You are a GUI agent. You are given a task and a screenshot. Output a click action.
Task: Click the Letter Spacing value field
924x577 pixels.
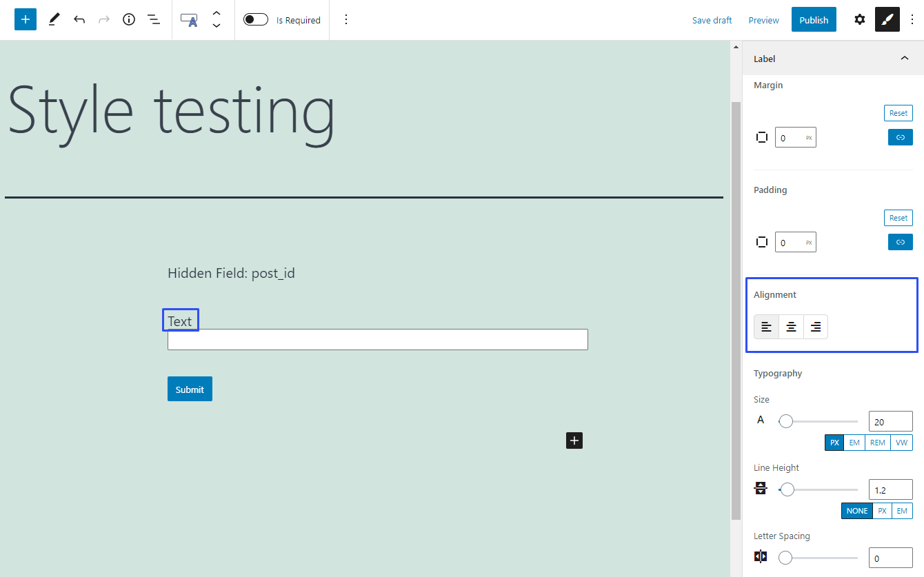point(890,557)
